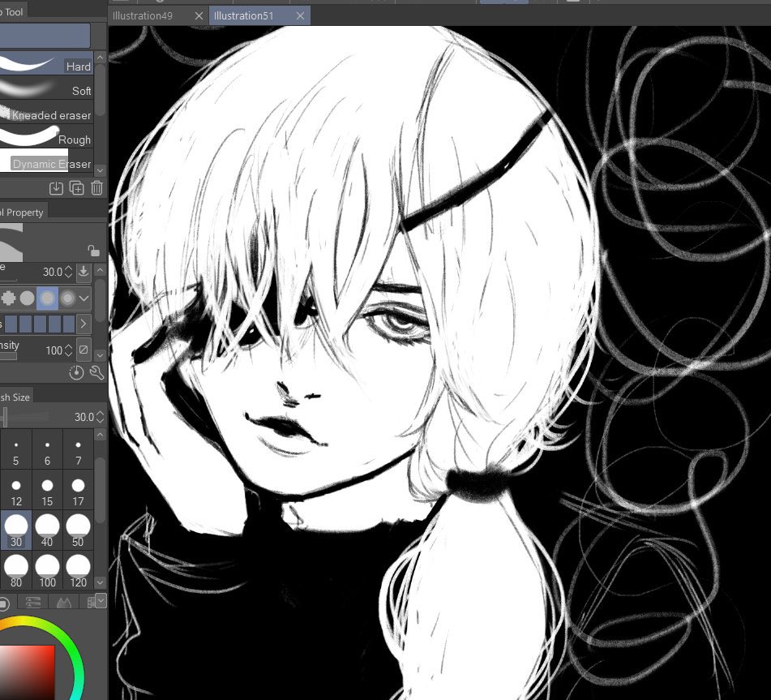Click the brush density dynamics button

point(84,350)
